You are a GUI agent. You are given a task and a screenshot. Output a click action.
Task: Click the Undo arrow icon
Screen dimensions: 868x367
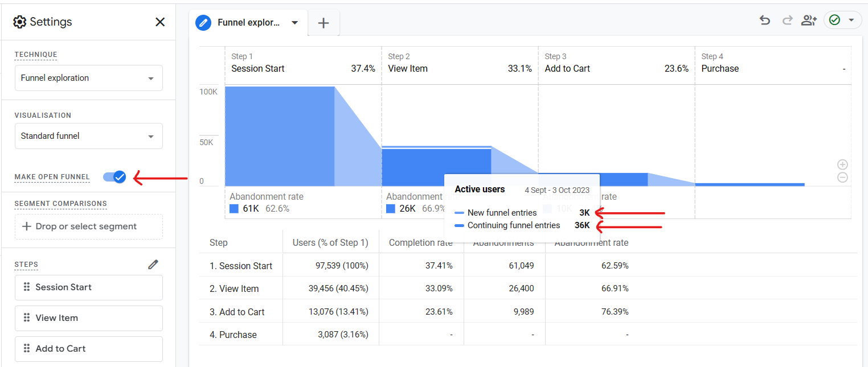pyautogui.click(x=765, y=20)
